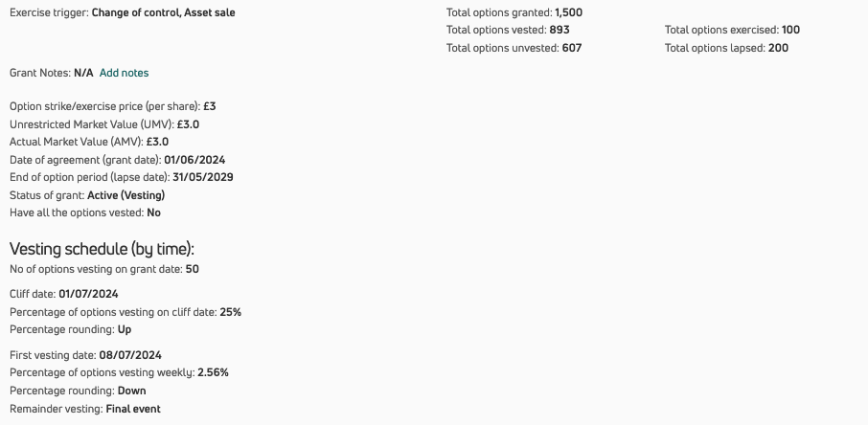The image size is (868, 425).
Task: Click the grant date 01/06/2024
Action: 194,160
